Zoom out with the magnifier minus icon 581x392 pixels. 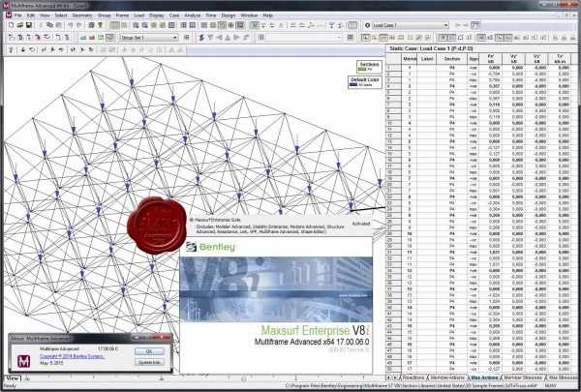coord(145,25)
